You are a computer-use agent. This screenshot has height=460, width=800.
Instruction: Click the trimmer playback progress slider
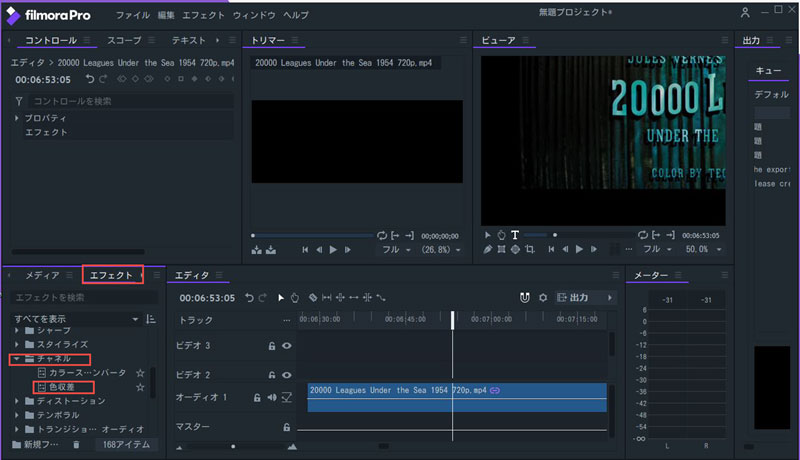312,236
